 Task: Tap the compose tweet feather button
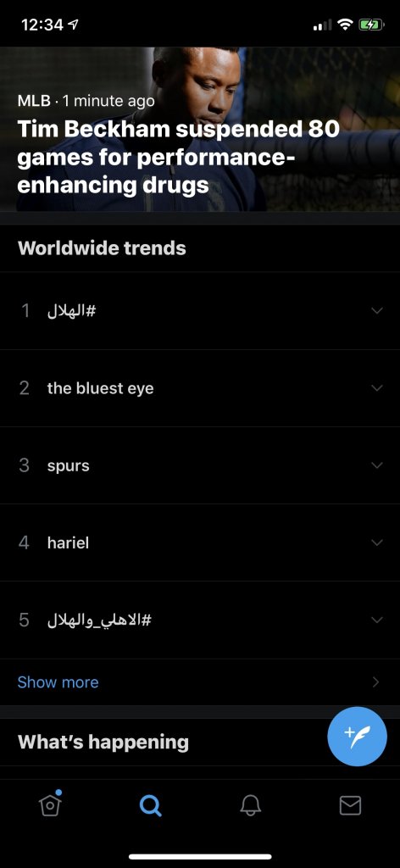point(357,737)
